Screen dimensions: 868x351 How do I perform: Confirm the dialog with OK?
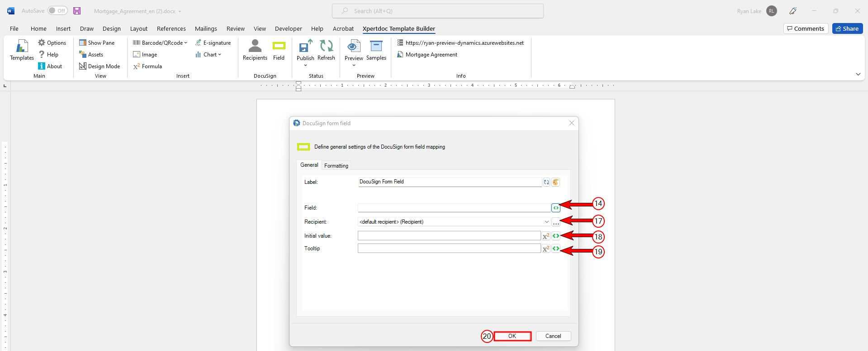(x=512, y=336)
